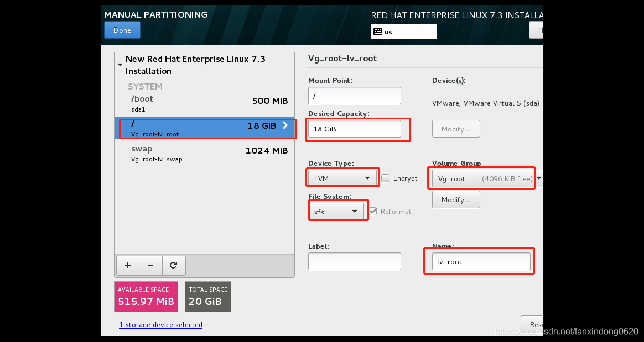Open the us keyboard layout selector
This screenshot has width=644, height=342.
click(403, 31)
